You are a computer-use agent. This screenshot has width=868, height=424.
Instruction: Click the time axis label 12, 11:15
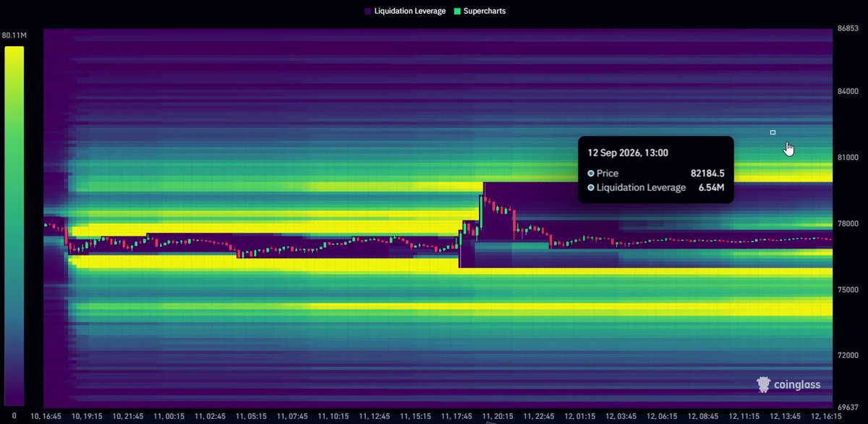(x=746, y=417)
